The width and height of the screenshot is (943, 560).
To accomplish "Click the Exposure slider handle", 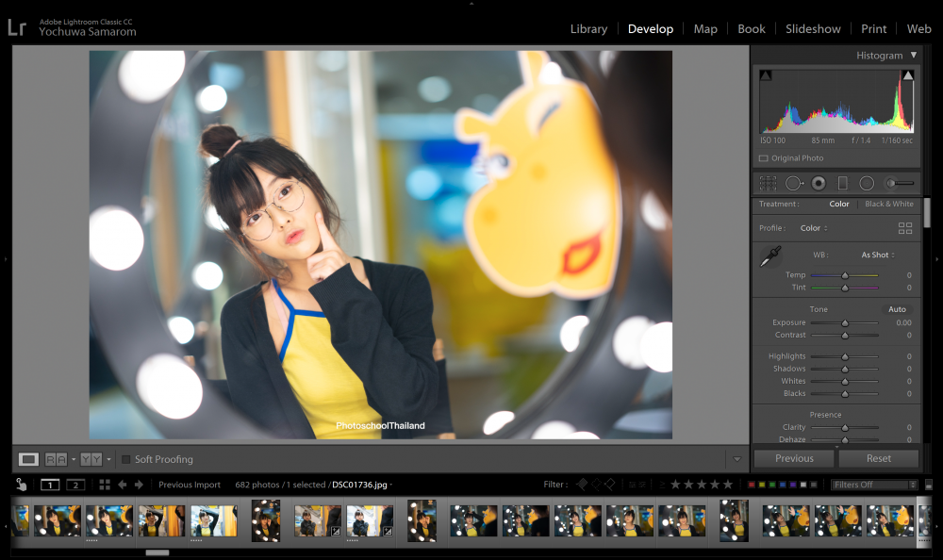I will (845, 323).
